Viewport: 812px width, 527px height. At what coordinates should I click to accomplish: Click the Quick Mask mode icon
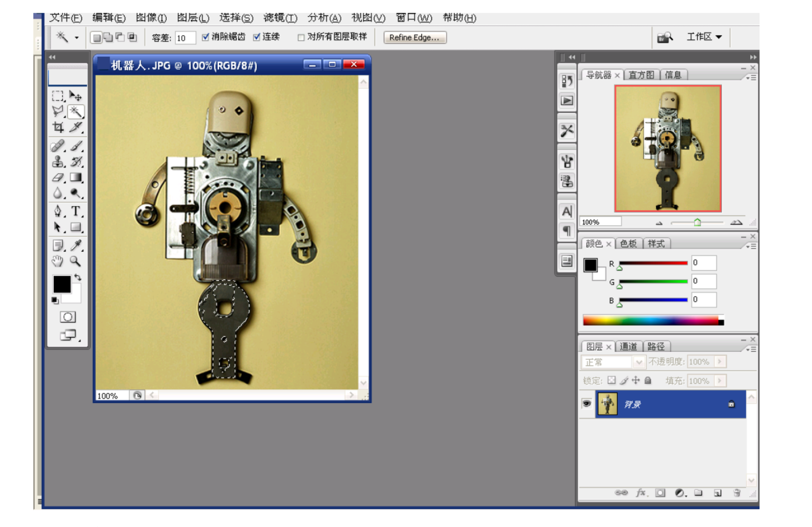(x=68, y=317)
